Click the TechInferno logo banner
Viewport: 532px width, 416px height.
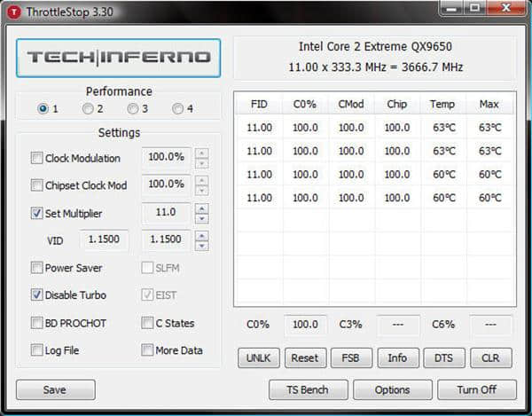118,58
